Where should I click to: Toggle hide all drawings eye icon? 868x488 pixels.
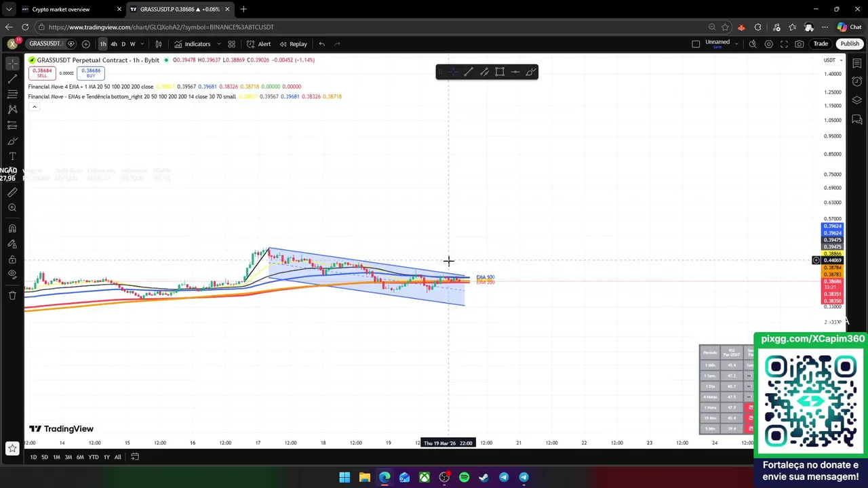pyautogui.click(x=12, y=274)
